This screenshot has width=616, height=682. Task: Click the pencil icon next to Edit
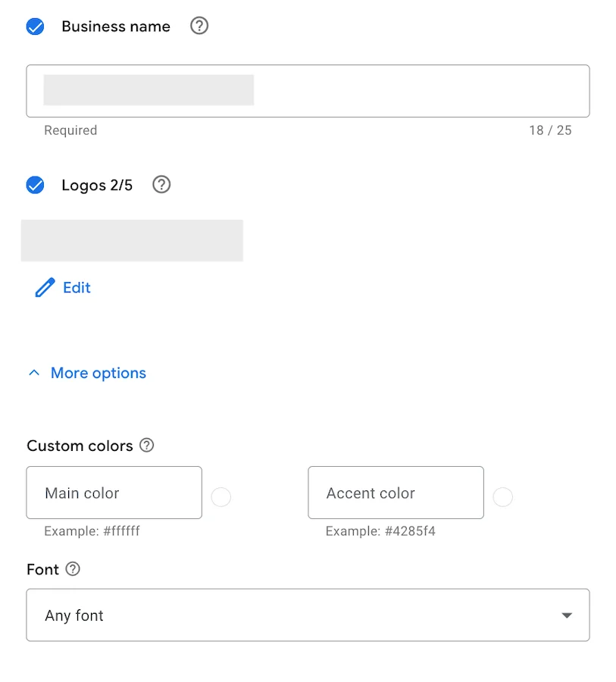43,287
